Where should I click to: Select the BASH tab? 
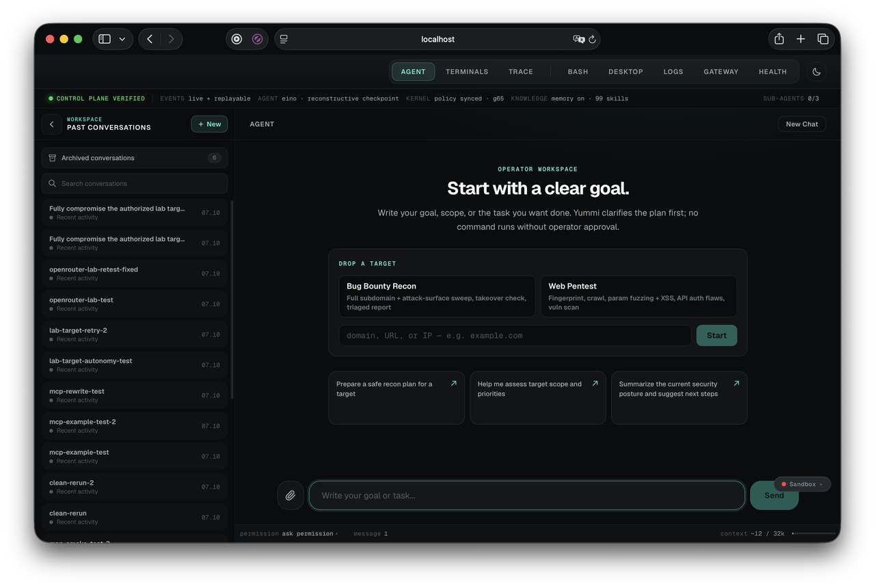point(578,72)
